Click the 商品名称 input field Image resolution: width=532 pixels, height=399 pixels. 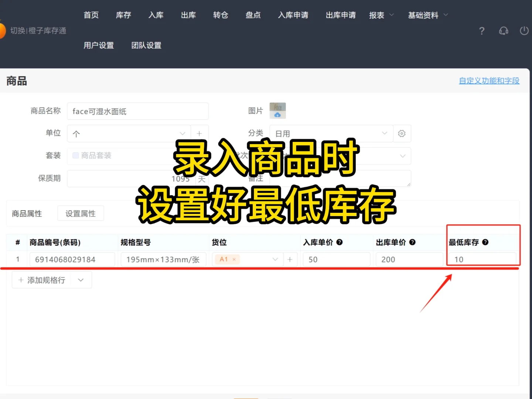click(138, 111)
